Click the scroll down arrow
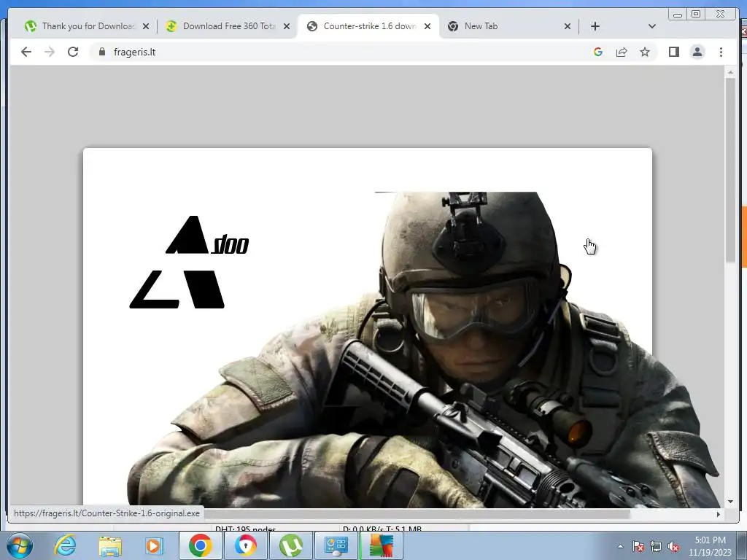 pos(730,502)
